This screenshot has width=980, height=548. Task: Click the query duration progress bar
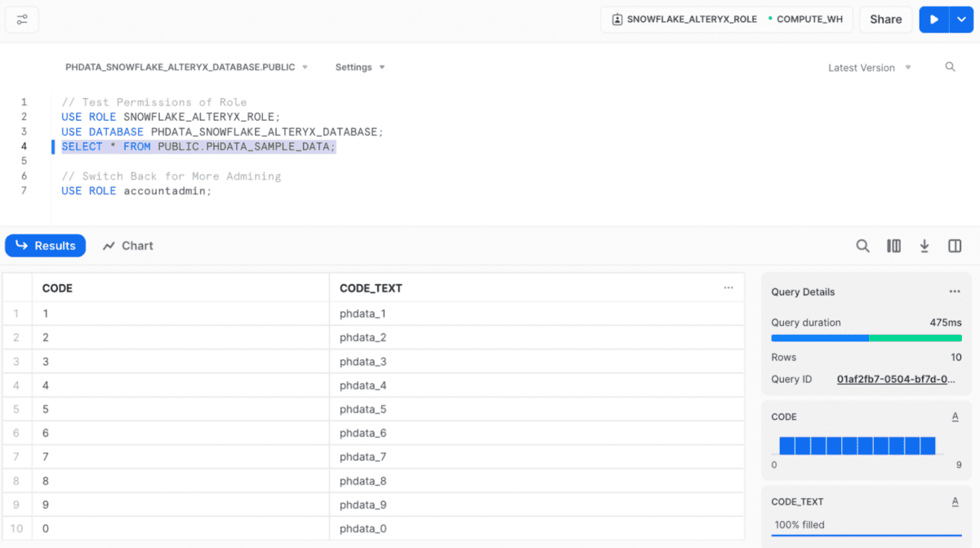point(866,337)
